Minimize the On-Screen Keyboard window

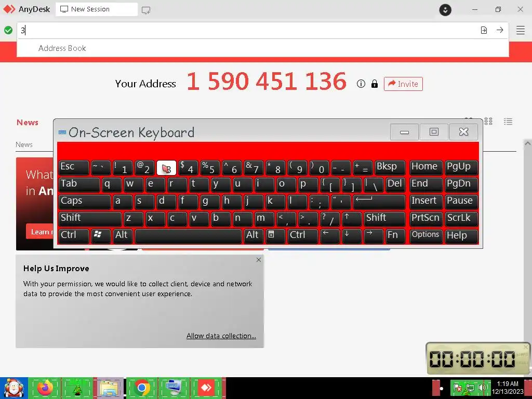pos(404,132)
